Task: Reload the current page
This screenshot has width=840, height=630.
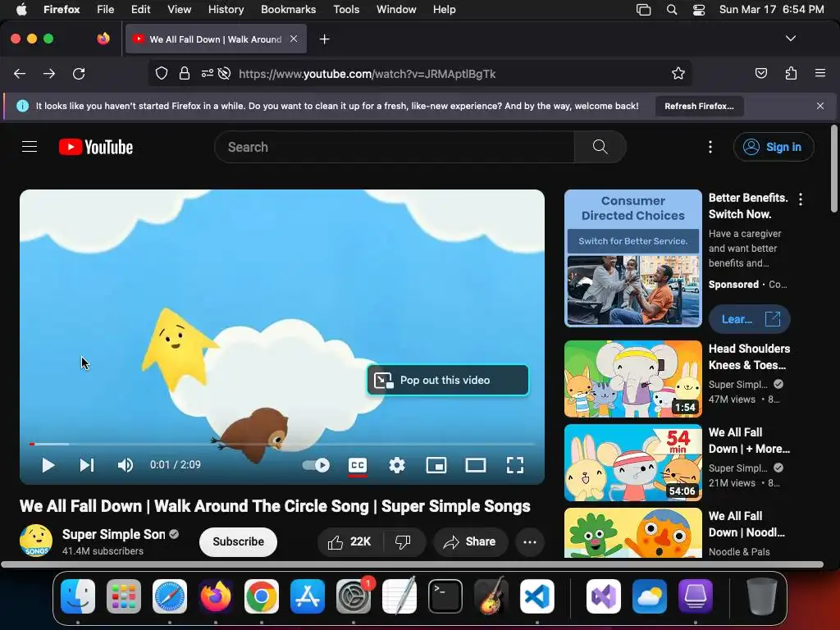Action: point(79,73)
